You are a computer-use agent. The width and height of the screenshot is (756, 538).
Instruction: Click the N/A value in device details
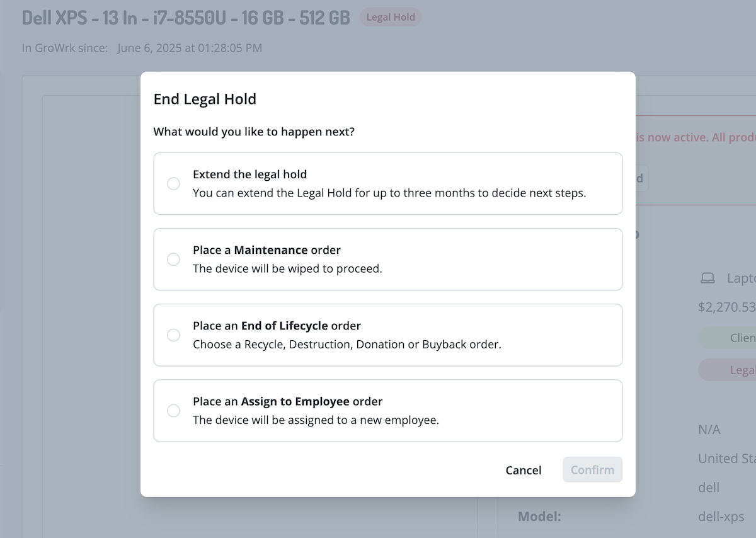coord(709,430)
